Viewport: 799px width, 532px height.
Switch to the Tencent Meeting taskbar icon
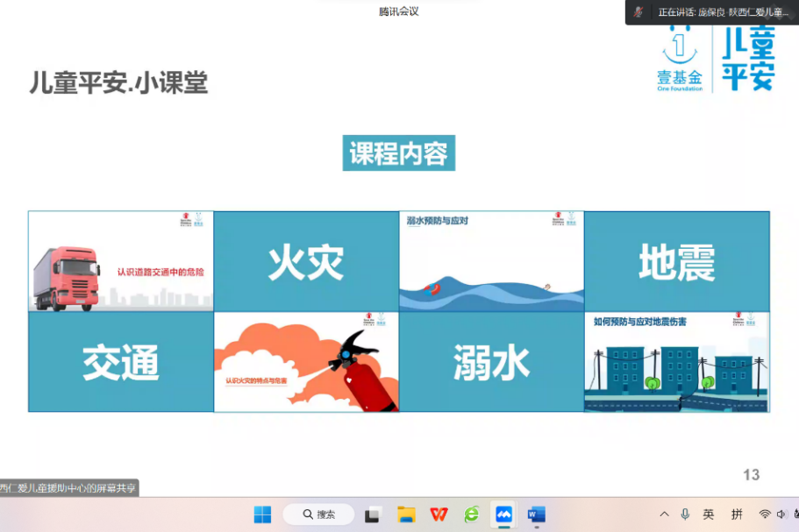pos(503,514)
